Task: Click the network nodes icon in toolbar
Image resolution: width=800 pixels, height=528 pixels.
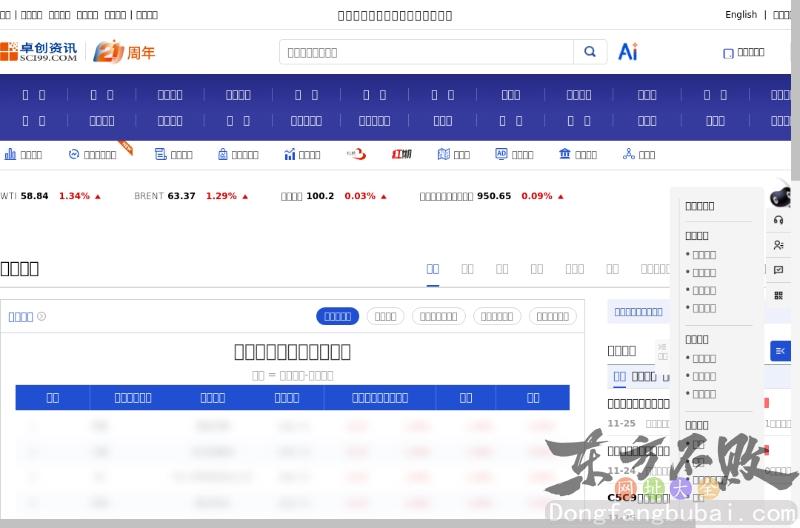Action: pos(629,154)
